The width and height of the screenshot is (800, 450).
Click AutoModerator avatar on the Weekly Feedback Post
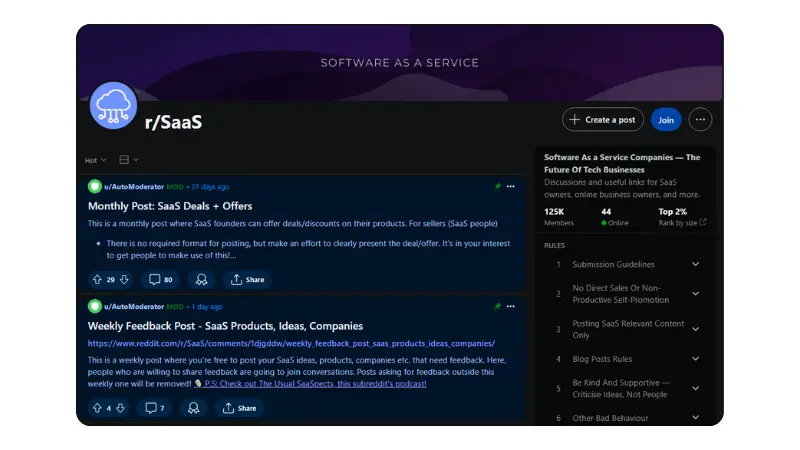(x=94, y=307)
